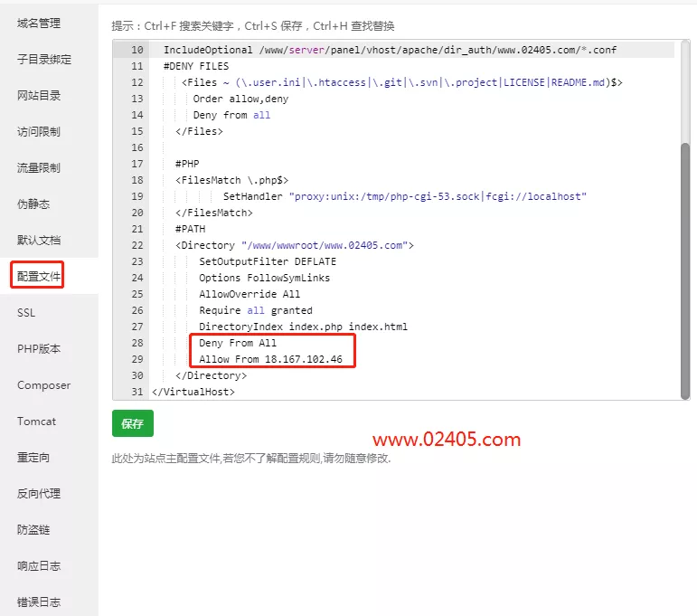This screenshot has width=697, height=616.
Task: Click the '#PHP' comment line
Action: tap(187, 164)
